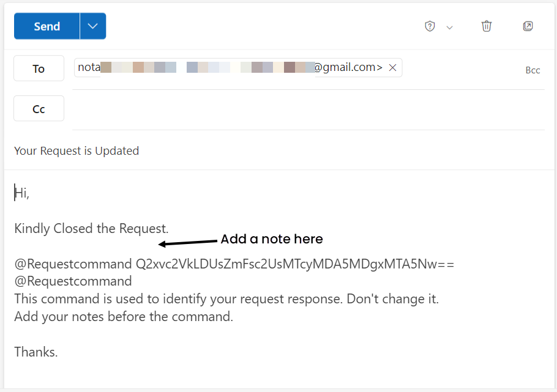Remove the gmail recipient using the X icon
This screenshot has width=557, height=392.
(x=392, y=68)
